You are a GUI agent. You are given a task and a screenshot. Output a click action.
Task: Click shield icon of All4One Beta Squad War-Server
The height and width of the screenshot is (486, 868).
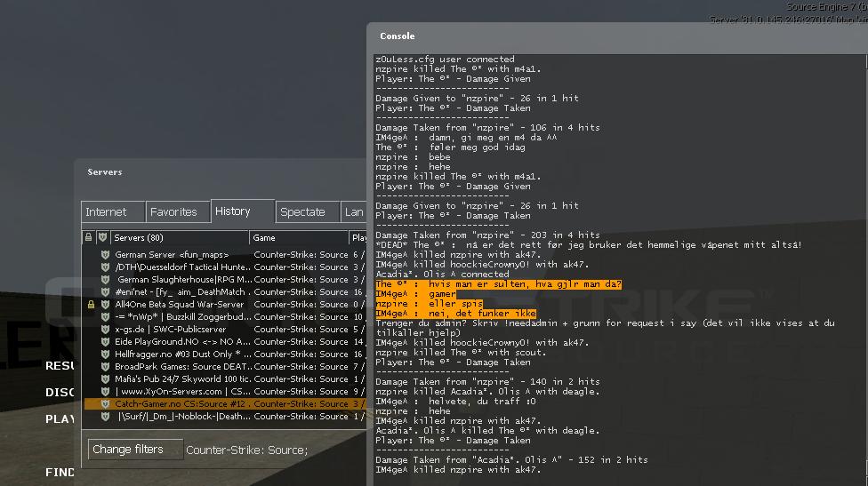(x=105, y=305)
